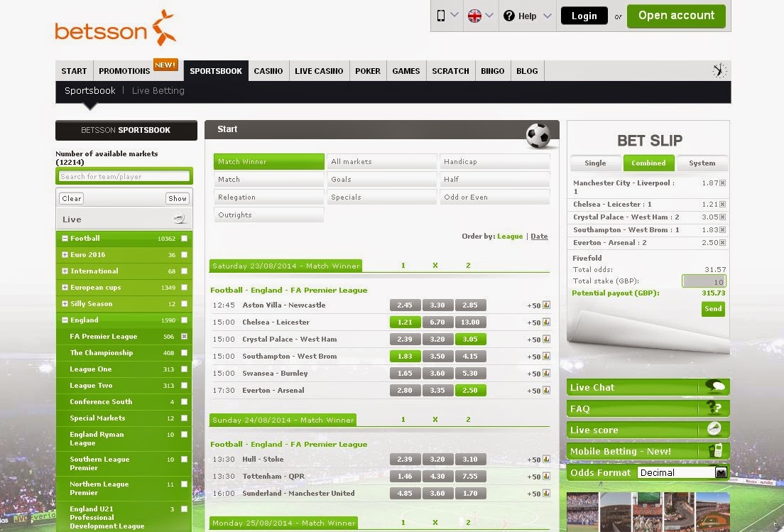Expand the Euro 2016 tree node
Image resolution: width=784 pixels, height=532 pixels.
65,254
